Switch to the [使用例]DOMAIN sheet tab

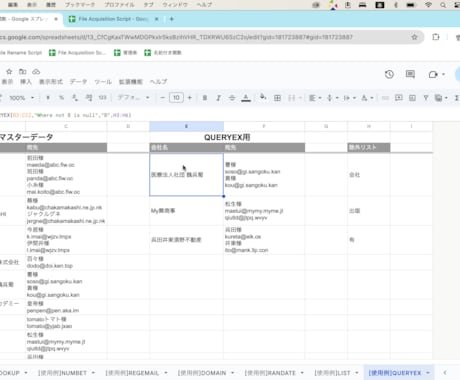click(206, 373)
